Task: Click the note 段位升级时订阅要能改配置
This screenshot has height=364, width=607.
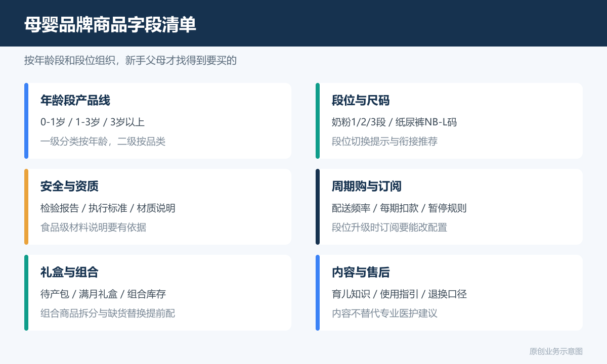Action: [389, 227]
